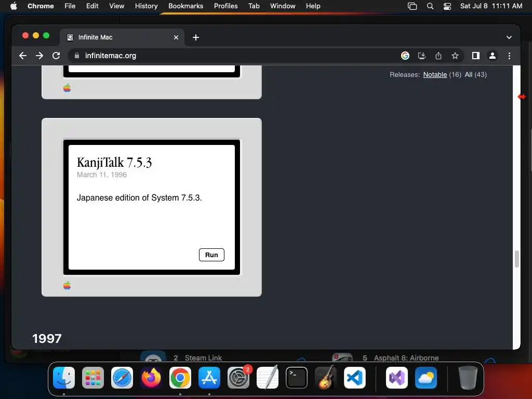Screen dimensions: 532x399
Task: Click Apple logo under KanjiTalk card
Action: click(x=67, y=285)
